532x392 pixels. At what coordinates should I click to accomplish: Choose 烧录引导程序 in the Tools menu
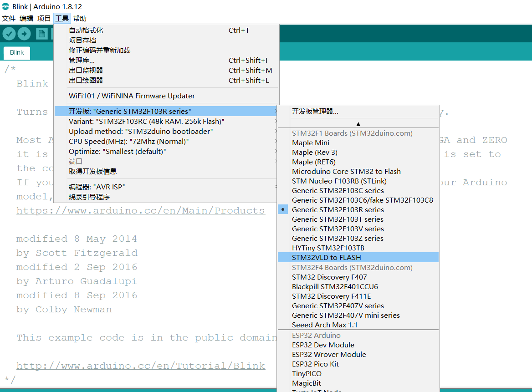(x=89, y=196)
